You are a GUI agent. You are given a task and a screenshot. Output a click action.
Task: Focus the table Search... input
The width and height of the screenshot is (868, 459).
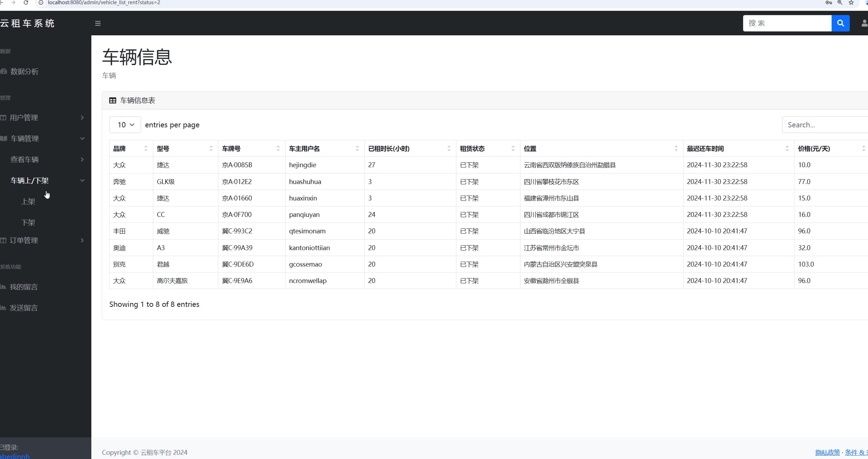(825, 125)
